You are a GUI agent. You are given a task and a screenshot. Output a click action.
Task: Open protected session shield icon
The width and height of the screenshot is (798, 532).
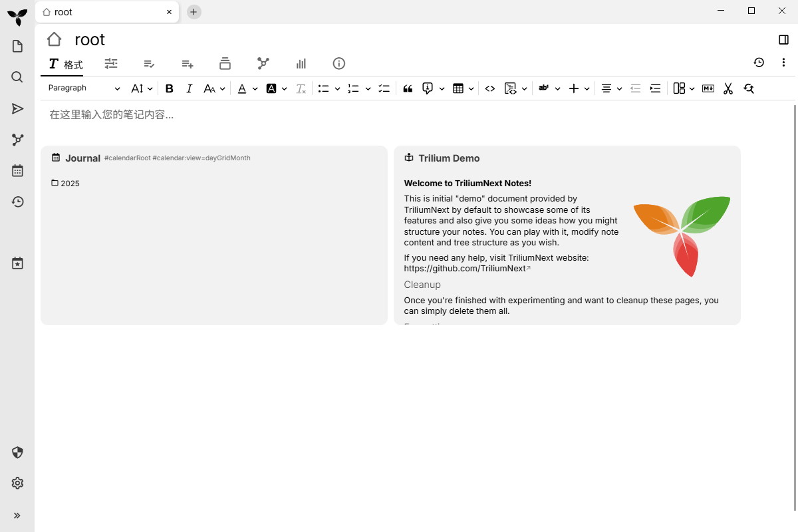click(x=17, y=453)
